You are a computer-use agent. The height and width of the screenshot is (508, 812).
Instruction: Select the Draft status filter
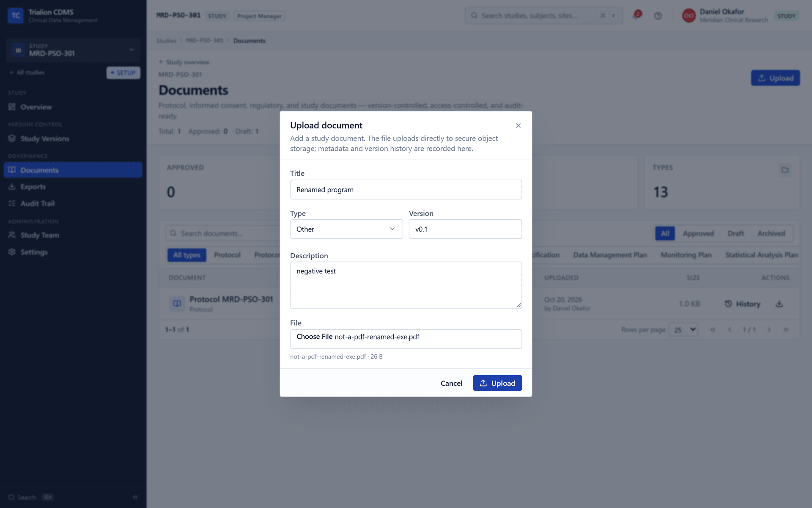[x=735, y=233]
